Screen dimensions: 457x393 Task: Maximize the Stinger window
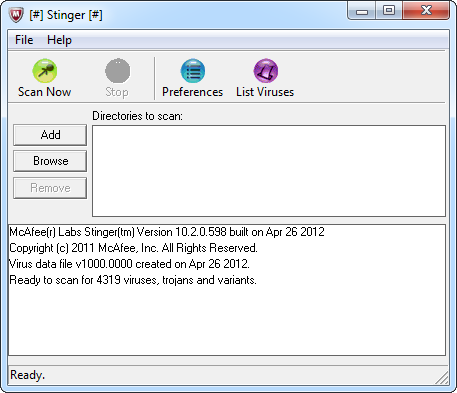tap(389, 11)
